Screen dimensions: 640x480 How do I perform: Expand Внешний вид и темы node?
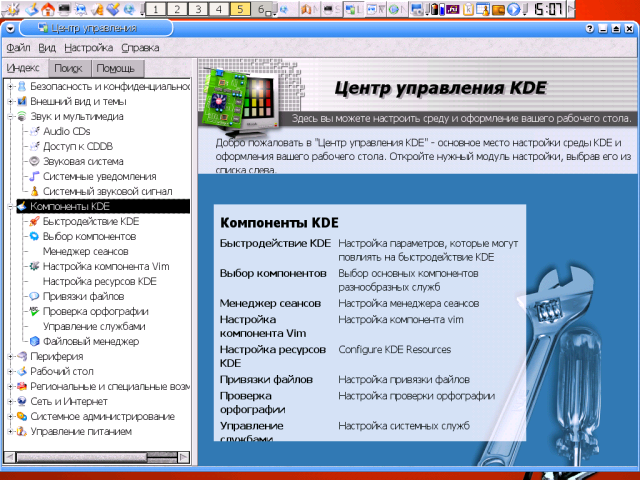click(x=10, y=101)
